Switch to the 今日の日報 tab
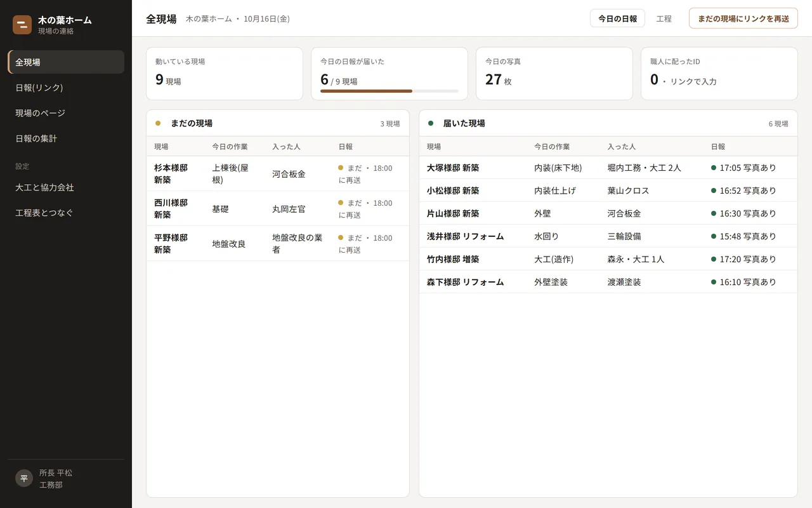 617,18
